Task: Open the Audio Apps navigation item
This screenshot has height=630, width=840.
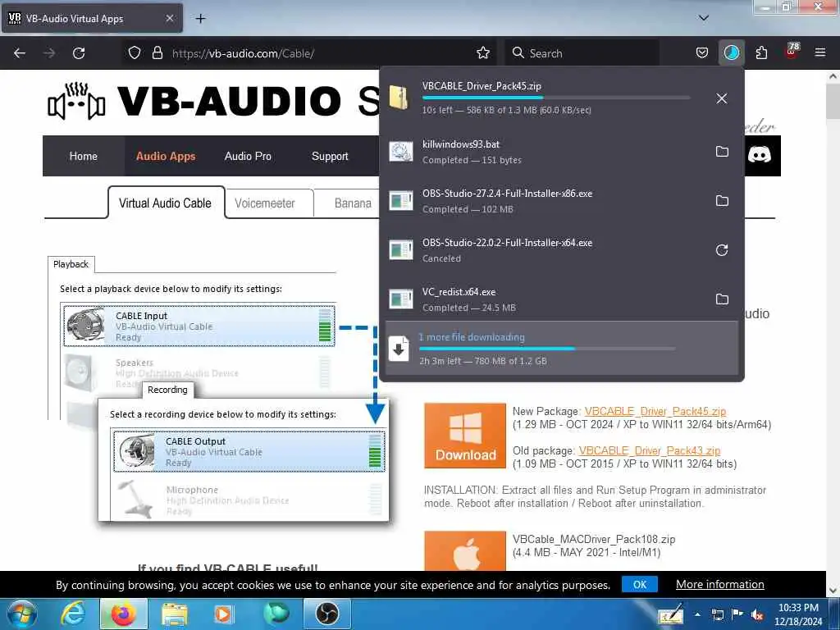Action: pyautogui.click(x=166, y=156)
